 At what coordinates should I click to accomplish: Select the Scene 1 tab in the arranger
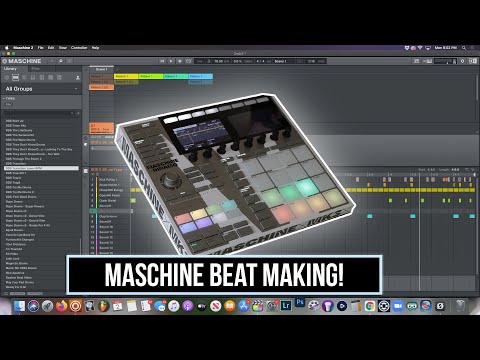[101, 69]
